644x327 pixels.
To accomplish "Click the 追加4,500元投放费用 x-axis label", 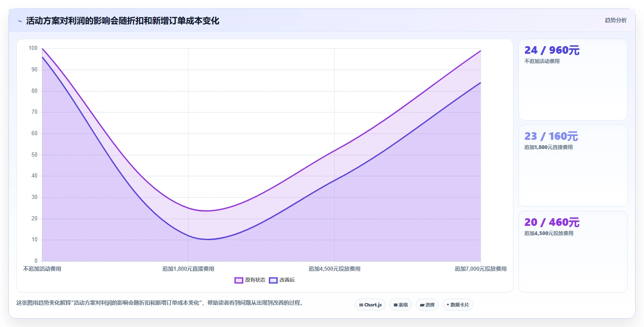I will 334,269.
